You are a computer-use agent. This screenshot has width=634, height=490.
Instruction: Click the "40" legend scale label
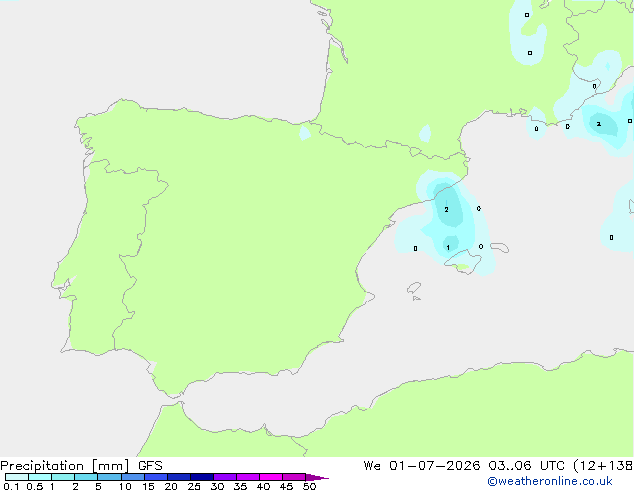[263, 486]
